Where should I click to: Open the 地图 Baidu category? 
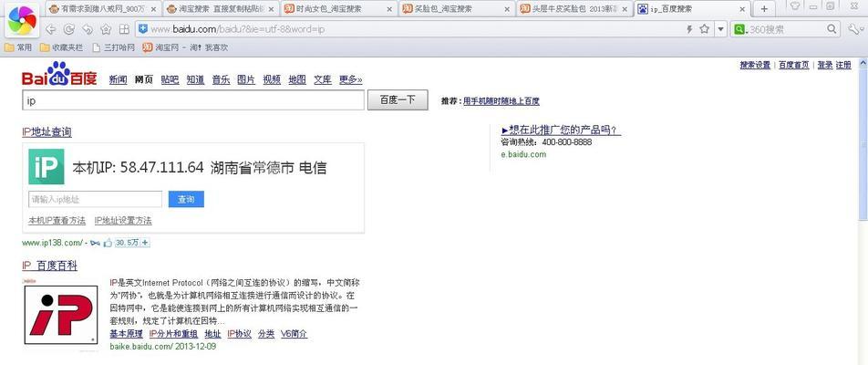coord(297,79)
